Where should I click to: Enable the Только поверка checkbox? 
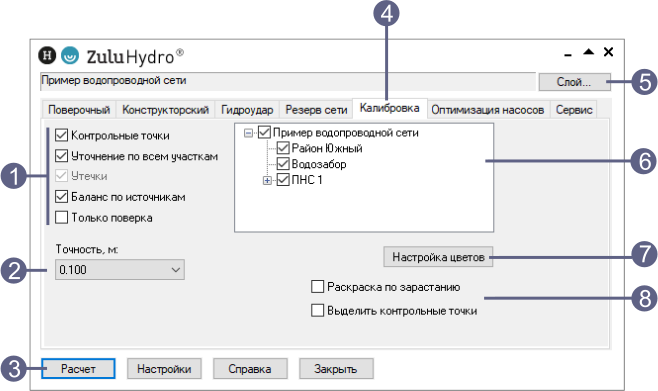(62, 217)
